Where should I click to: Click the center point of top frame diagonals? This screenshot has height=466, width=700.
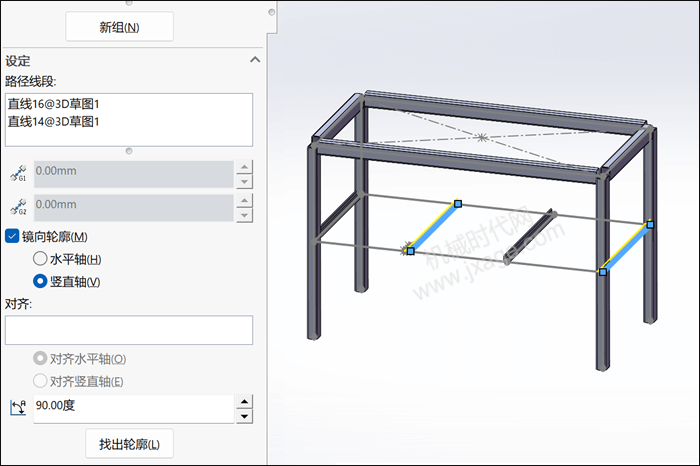[x=481, y=137]
